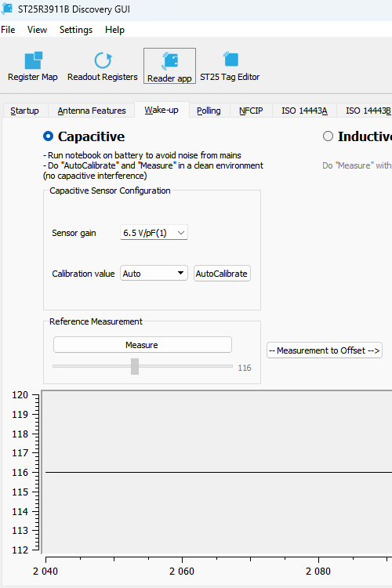
Task: Click the 112 label on Y axis
Action: pos(20,550)
